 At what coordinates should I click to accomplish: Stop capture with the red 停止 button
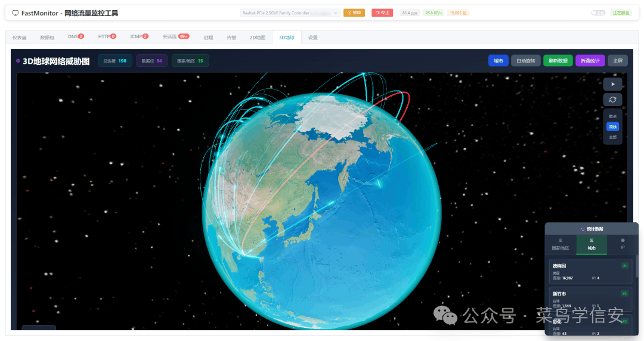click(382, 13)
